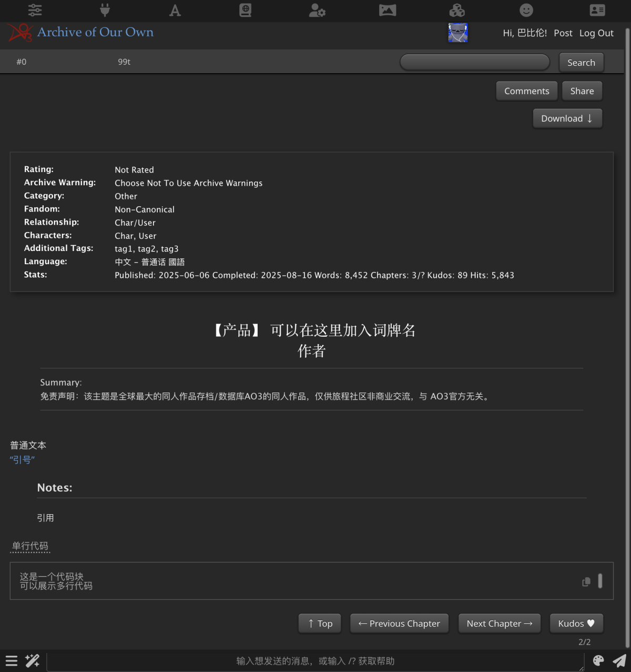Viewport: 631px width, 672px height.
Task: Open persona management smiley icon
Action: (x=526, y=10)
